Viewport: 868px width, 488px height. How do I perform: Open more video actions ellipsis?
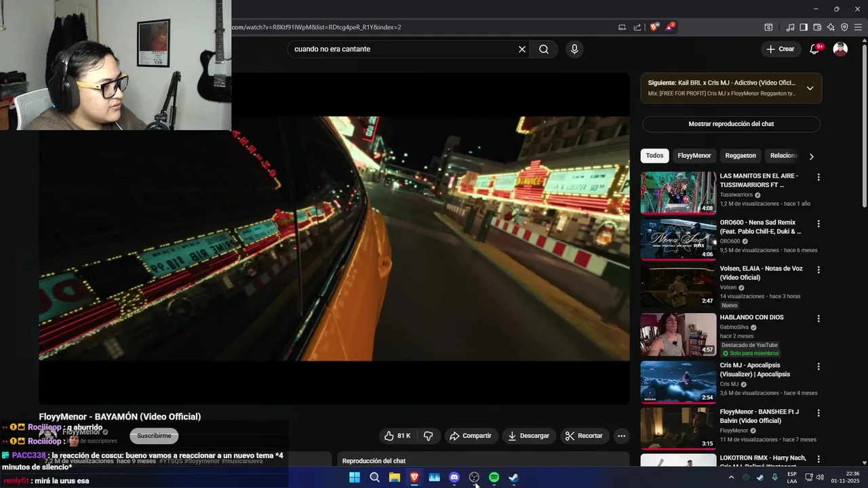click(x=621, y=436)
